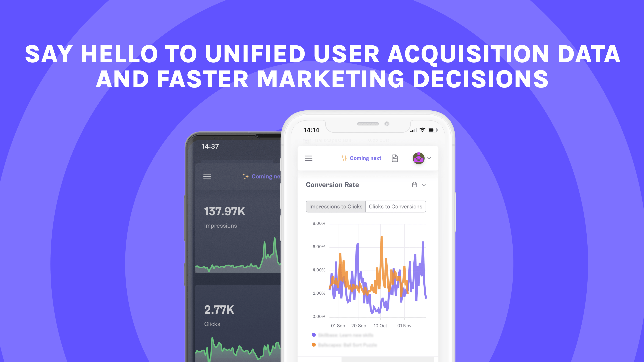Click the document/report icon
This screenshot has width=644, height=362.
pos(395,158)
